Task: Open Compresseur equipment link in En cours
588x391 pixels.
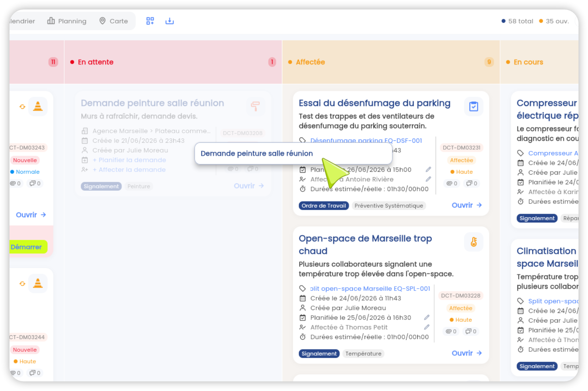Action: coord(553,153)
